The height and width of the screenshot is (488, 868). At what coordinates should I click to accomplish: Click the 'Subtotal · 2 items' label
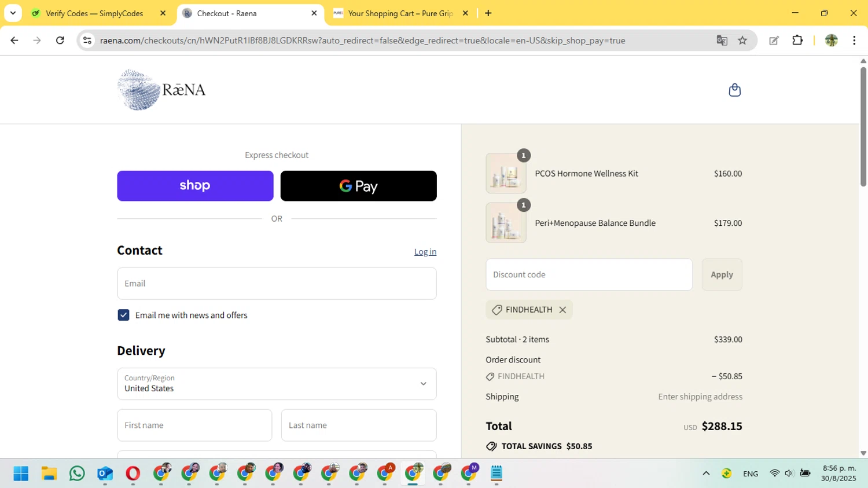(517, 340)
